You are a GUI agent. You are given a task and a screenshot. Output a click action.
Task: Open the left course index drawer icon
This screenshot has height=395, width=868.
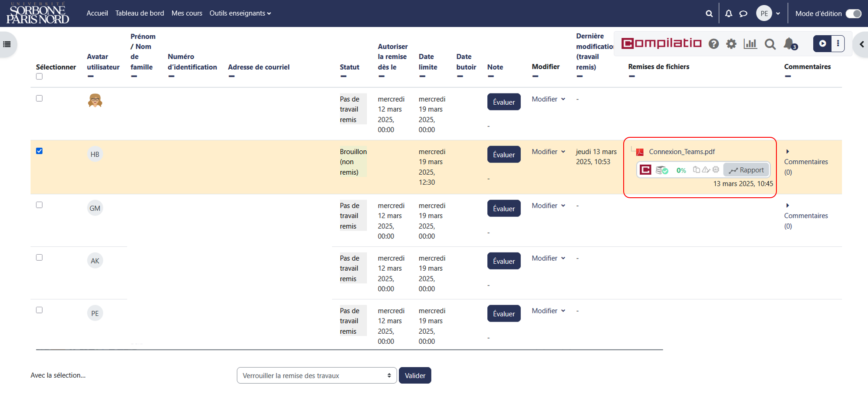[x=7, y=44]
